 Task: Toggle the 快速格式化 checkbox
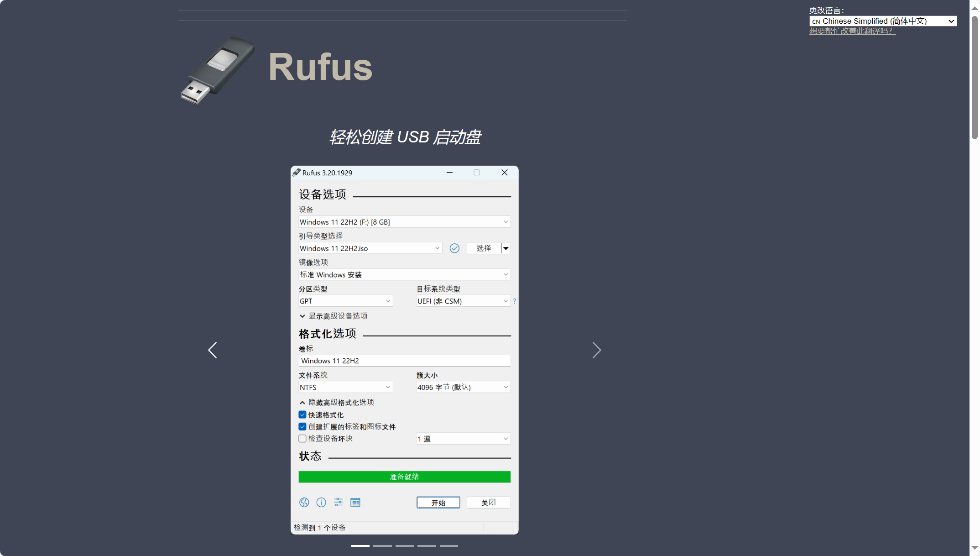[302, 414]
